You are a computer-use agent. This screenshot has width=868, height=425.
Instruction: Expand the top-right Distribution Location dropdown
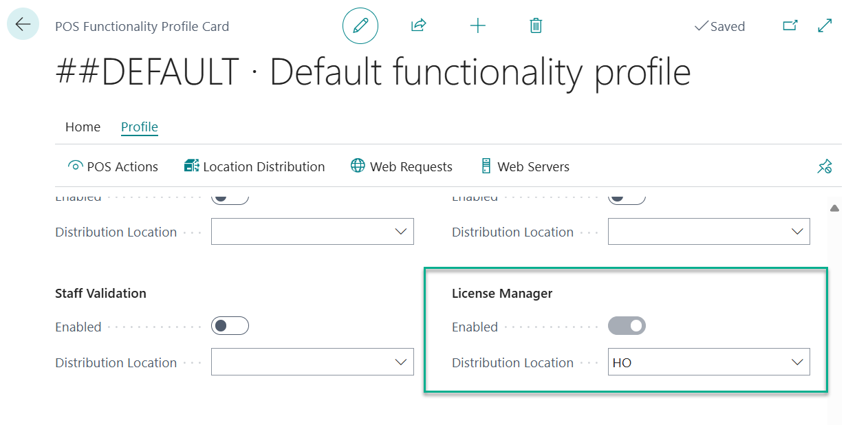coord(797,232)
